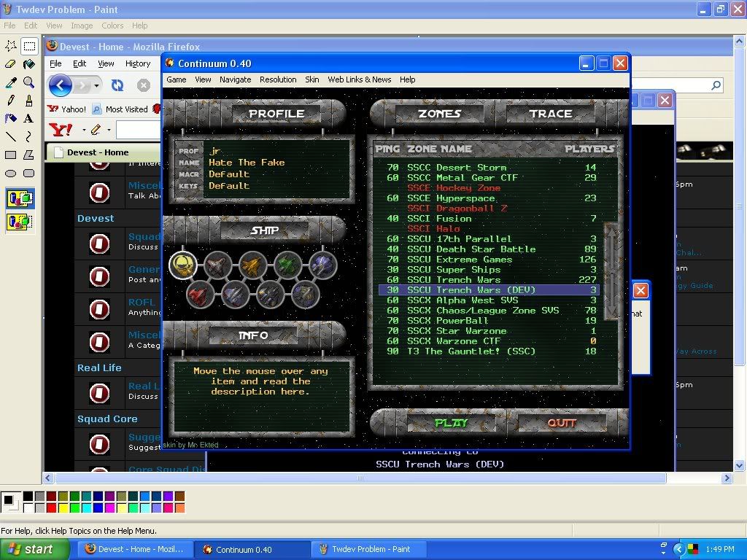
Task: Choose the Rounded Rectangle tool
Action: [29, 174]
